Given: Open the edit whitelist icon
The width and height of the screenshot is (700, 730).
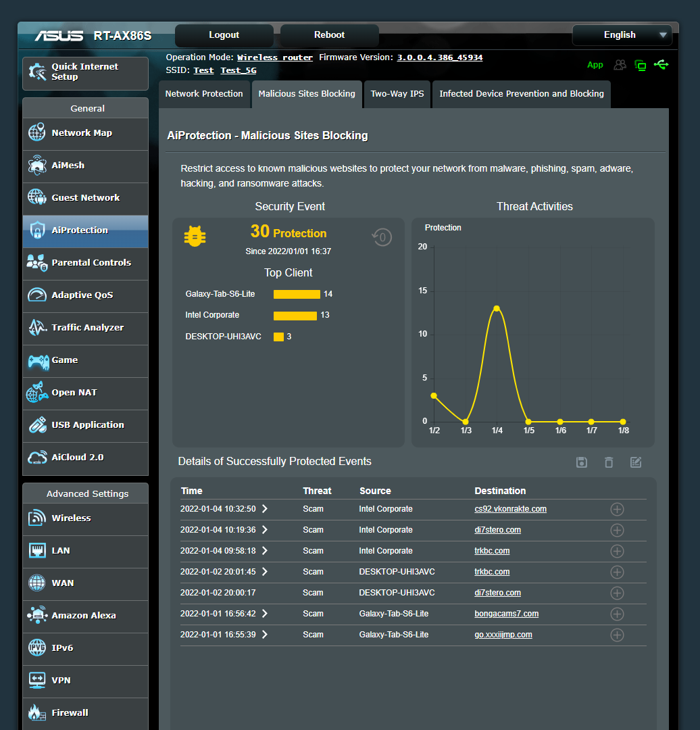Looking at the screenshot, I should click(x=636, y=462).
